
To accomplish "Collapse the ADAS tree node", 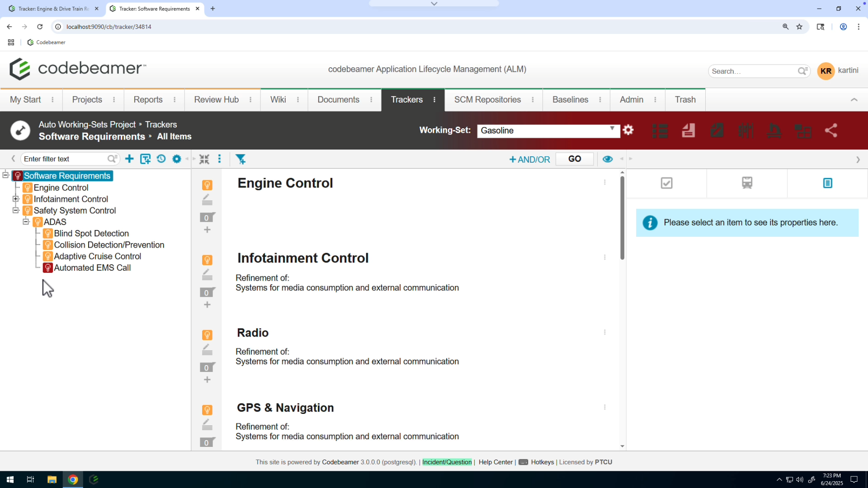I will pyautogui.click(x=26, y=221).
